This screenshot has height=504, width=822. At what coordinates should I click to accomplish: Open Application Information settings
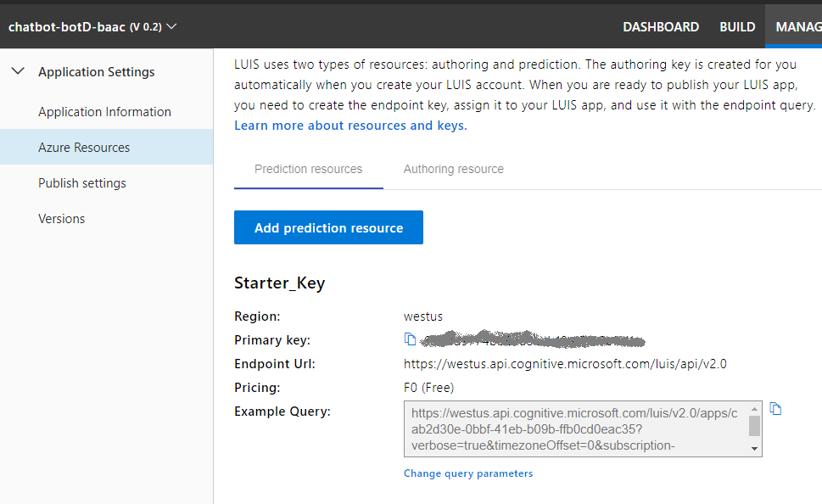104,112
